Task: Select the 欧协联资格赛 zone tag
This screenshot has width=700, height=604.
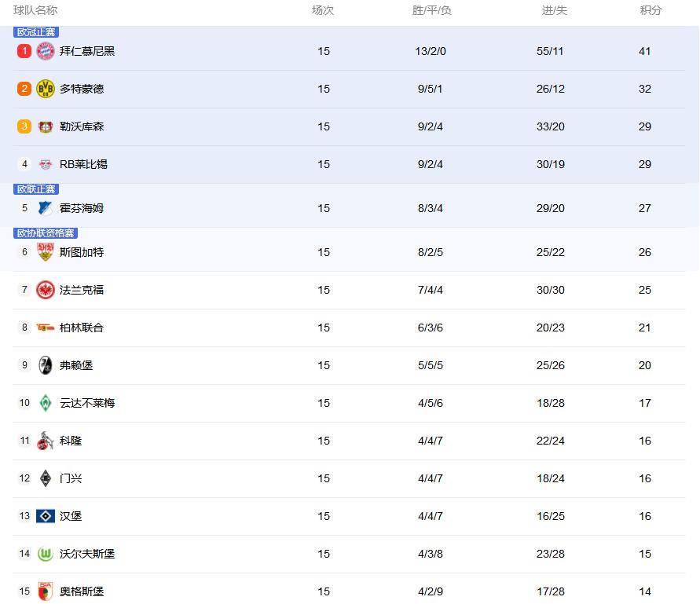Action: (46, 233)
